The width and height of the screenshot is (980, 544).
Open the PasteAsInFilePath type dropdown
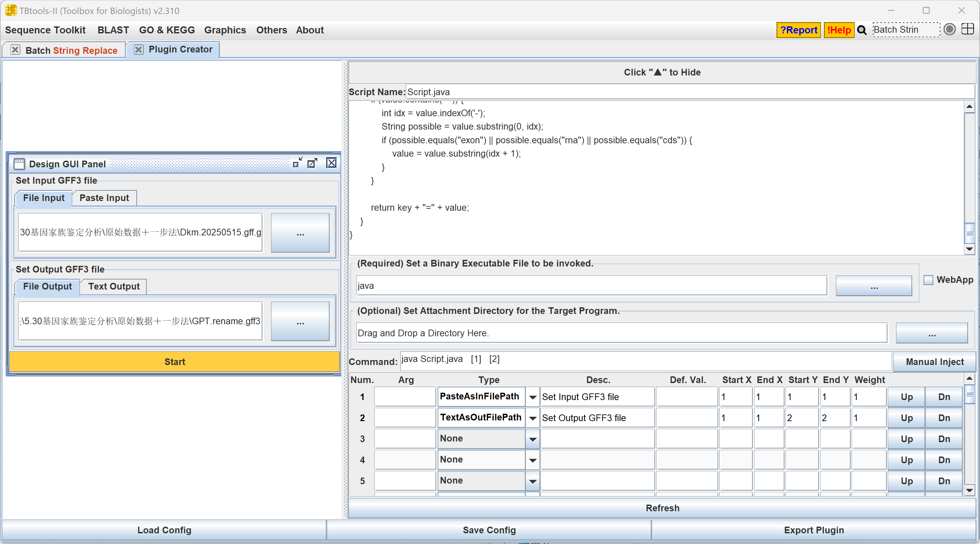point(532,397)
